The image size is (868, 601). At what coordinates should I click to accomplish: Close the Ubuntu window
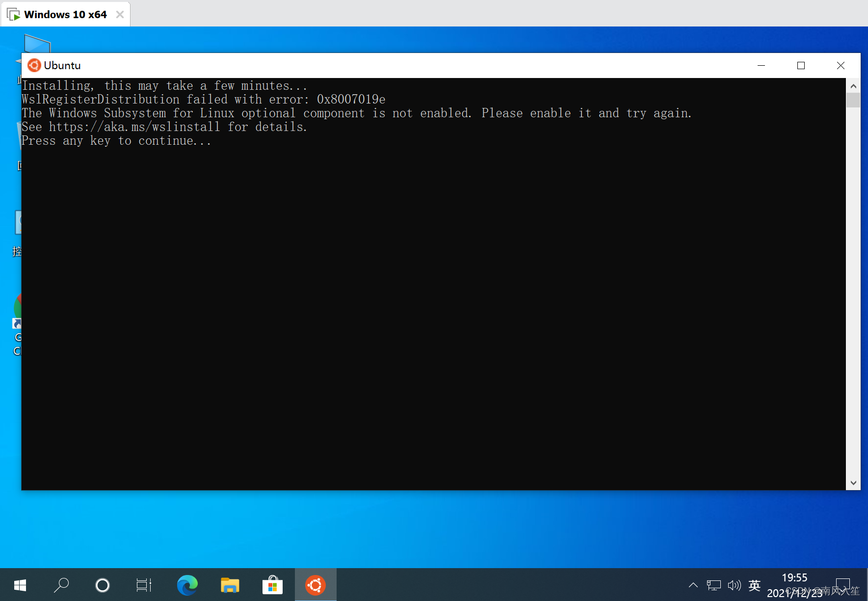pyautogui.click(x=841, y=65)
